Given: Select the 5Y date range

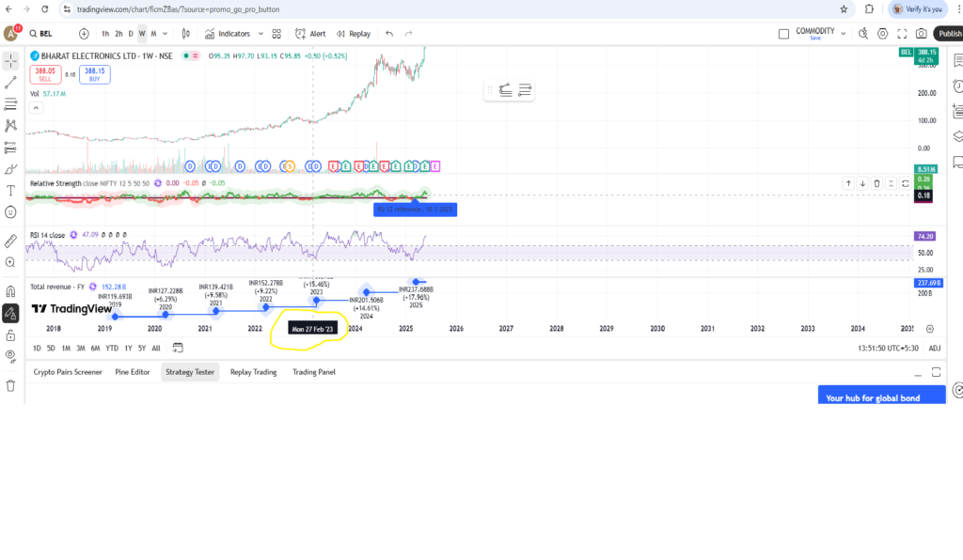Looking at the screenshot, I should pos(142,348).
